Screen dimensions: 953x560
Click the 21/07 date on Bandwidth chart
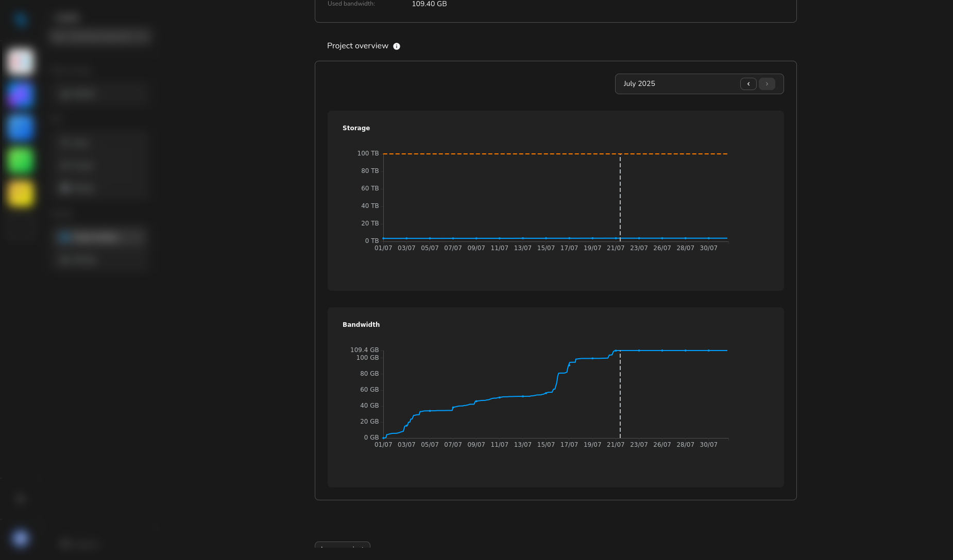616,445
